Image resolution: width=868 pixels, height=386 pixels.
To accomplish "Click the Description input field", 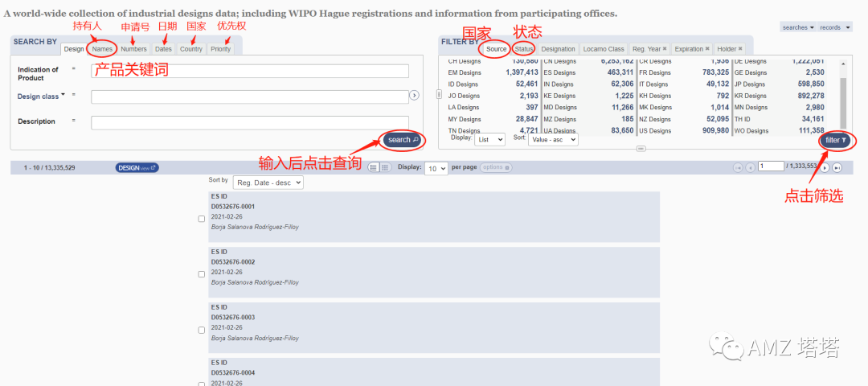I will [x=250, y=122].
